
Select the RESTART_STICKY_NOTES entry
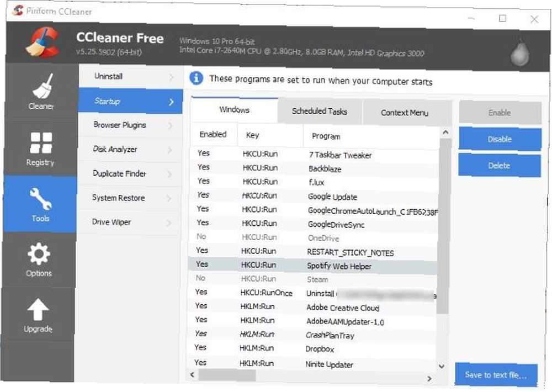click(x=314, y=251)
